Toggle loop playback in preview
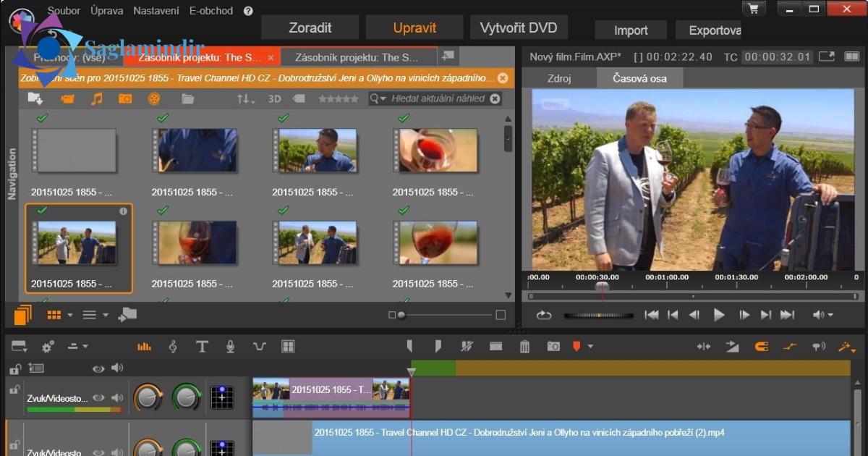868x456 pixels. [x=544, y=315]
